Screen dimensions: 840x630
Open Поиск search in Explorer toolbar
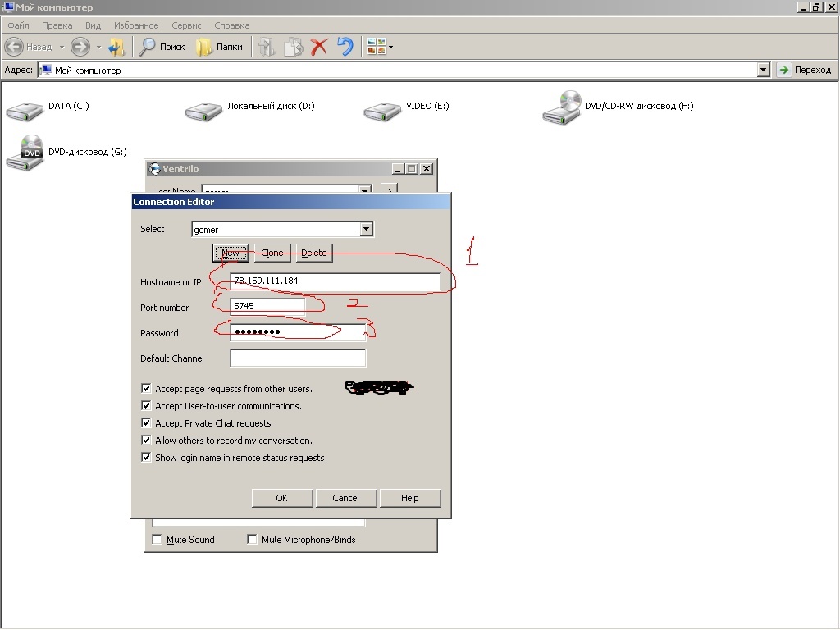point(162,47)
